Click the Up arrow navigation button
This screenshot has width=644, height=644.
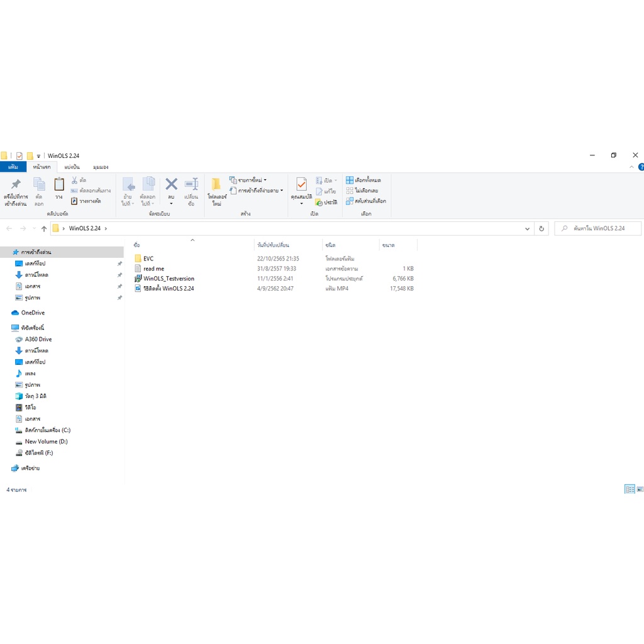[x=44, y=228]
